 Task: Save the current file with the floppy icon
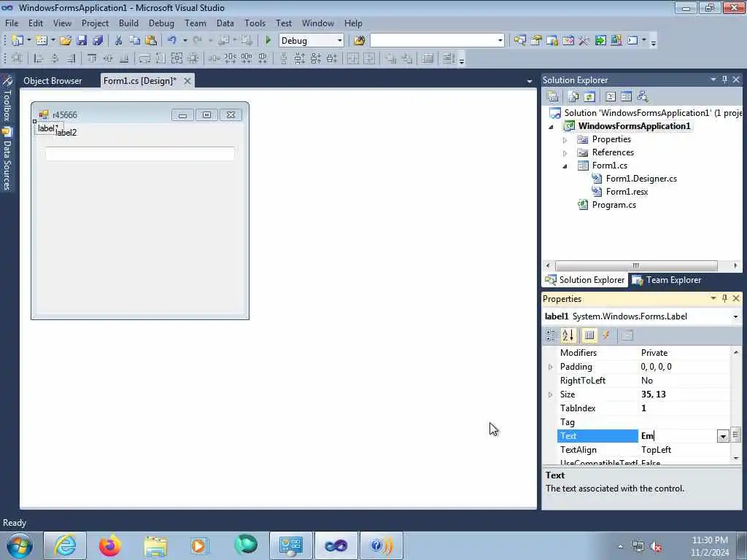coord(82,41)
